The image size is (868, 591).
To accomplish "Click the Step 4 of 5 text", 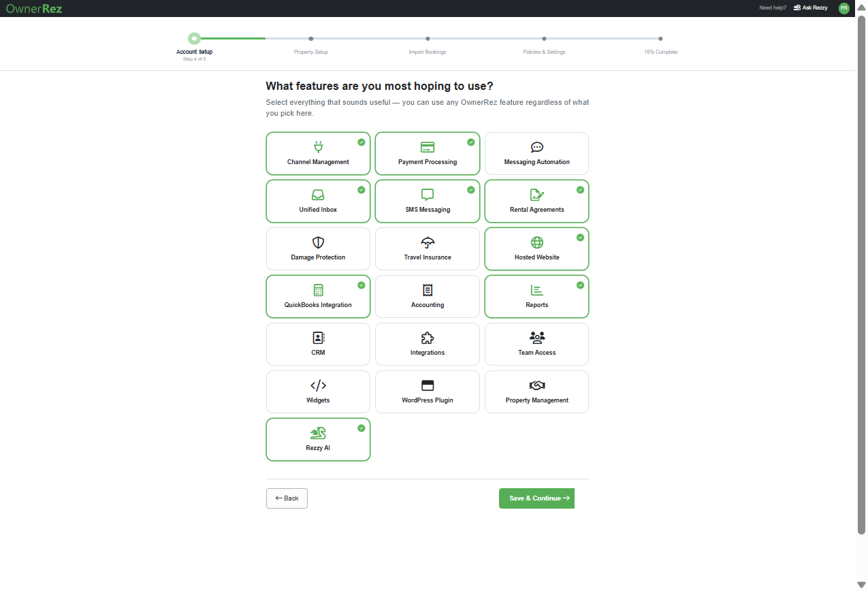I will point(194,59).
